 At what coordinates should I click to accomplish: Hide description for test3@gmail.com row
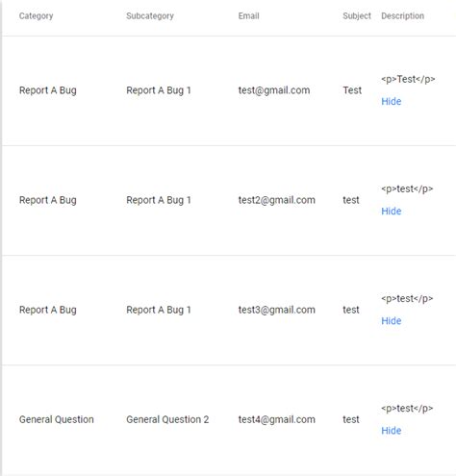(x=391, y=320)
